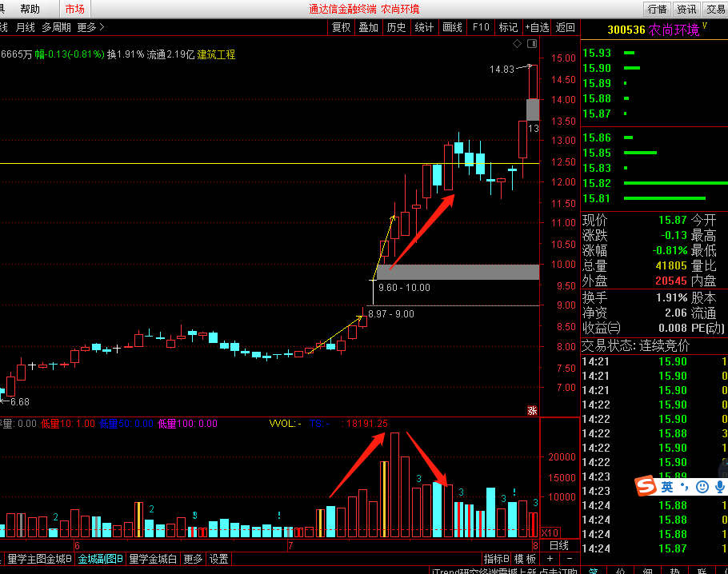Click 叠加 overlay button
Viewport: 728px width, 574px height.
point(369,27)
